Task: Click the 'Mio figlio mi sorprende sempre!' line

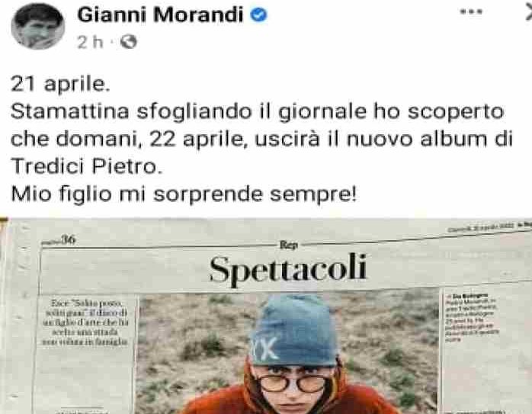Action: coord(184,194)
